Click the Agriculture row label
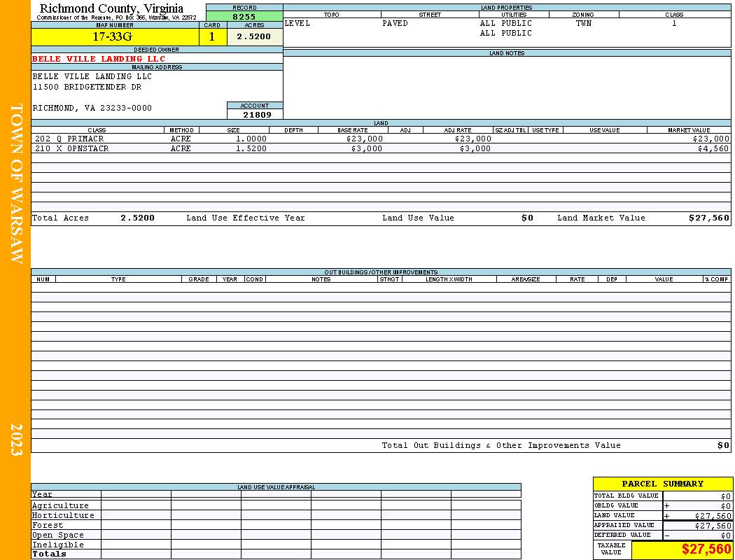This screenshot has width=735, height=560. [x=60, y=505]
